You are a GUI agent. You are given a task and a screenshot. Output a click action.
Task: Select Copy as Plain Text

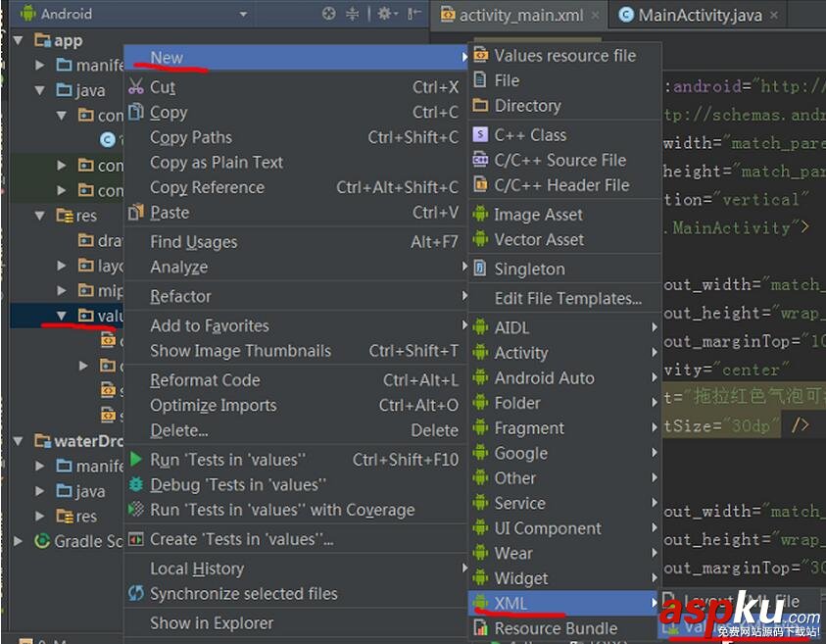coord(297,163)
